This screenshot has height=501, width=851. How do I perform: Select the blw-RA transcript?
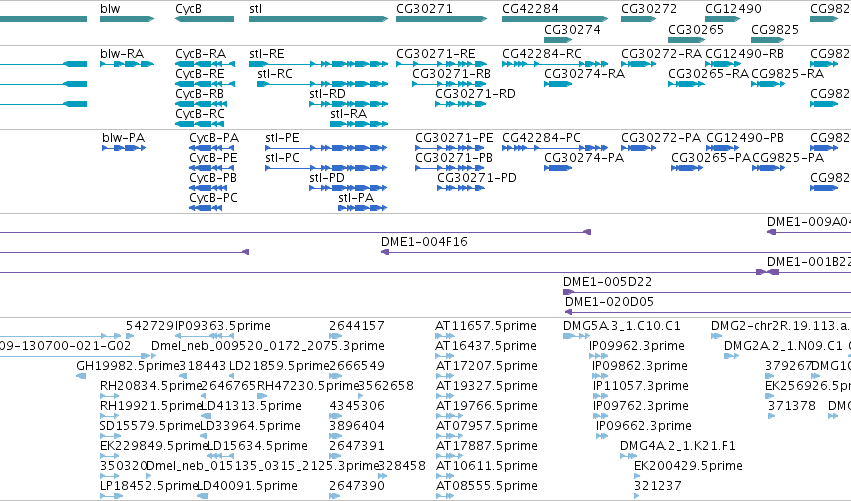click(127, 64)
